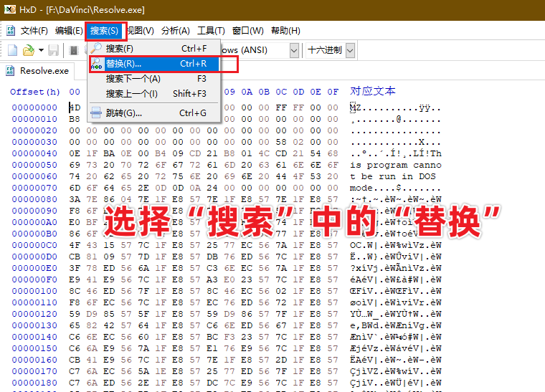Click byte 44 in row 00000060
545x392 pixels.
tap(281, 176)
